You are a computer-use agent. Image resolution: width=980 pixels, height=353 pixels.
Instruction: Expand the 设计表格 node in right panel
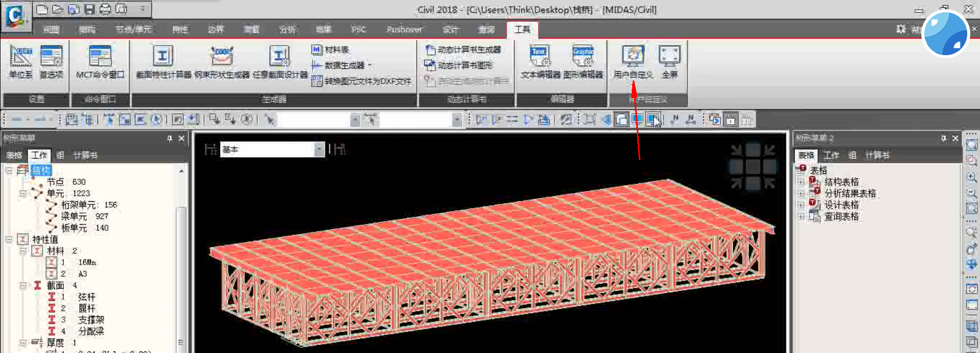[801, 205]
